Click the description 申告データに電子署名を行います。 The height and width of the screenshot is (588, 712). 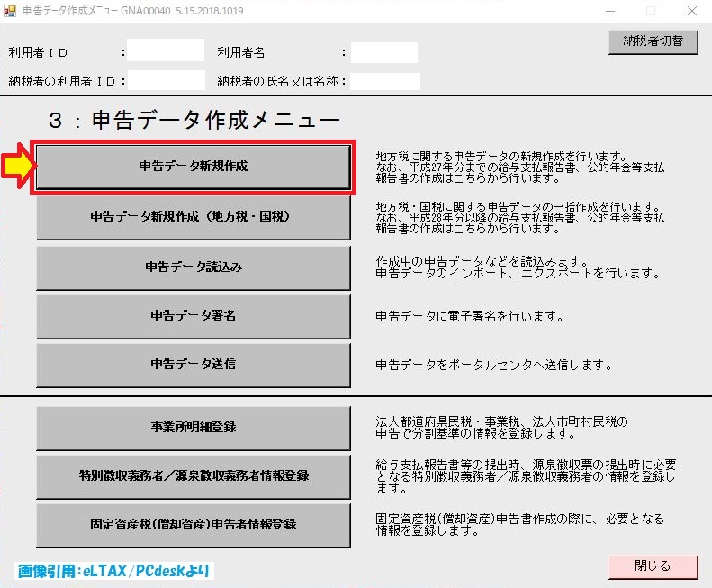(470, 316)
